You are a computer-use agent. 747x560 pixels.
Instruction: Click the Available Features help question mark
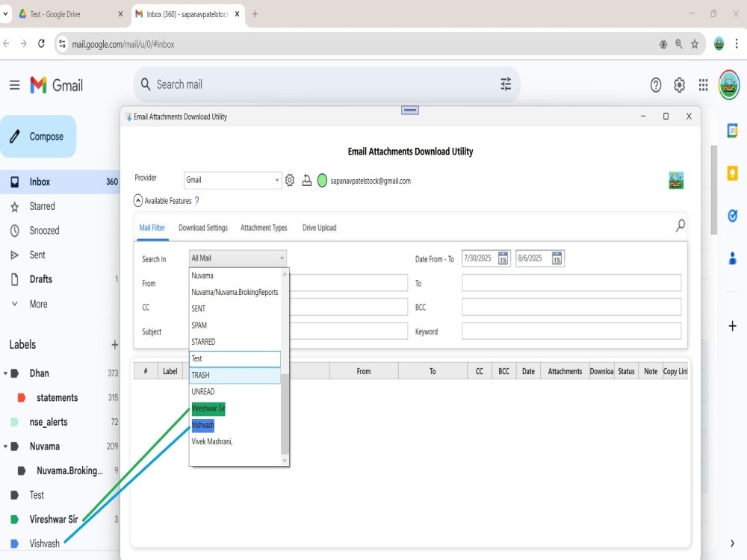[196, 200]
